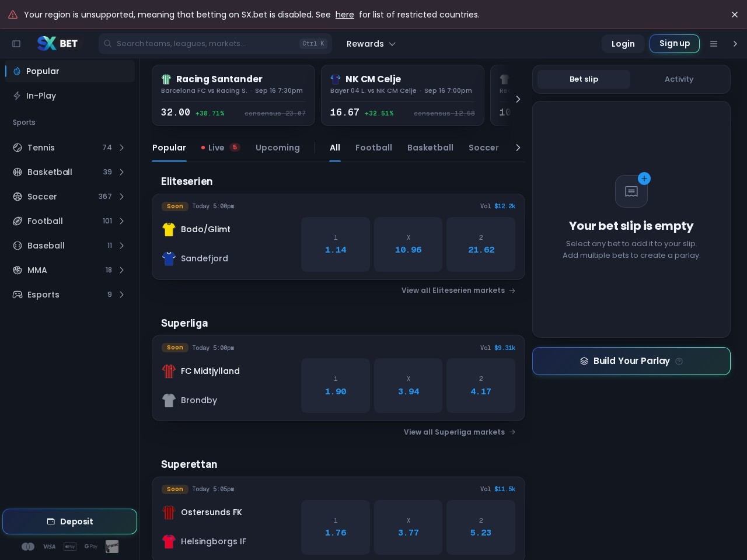The image size is (747, 560).
Task: Click the Basketball sport icon
Action: point(18,172)
